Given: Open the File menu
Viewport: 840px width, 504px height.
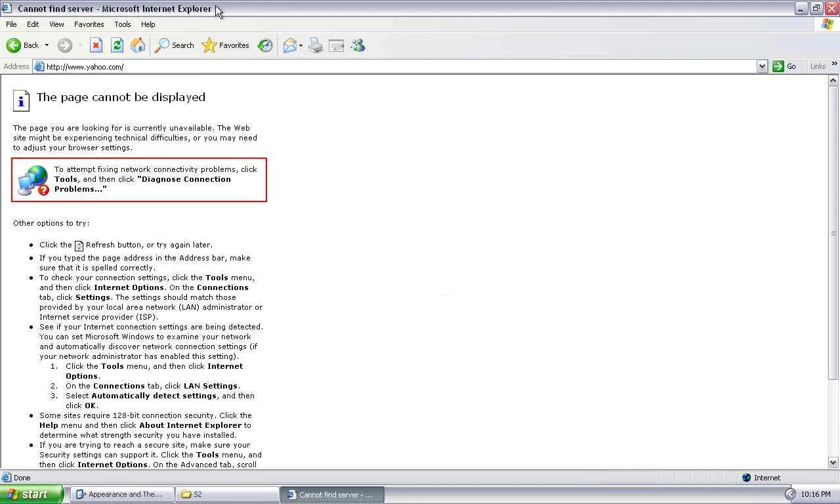Looking at the screenshot, I should pyautogui.click(x=11, y=24).
